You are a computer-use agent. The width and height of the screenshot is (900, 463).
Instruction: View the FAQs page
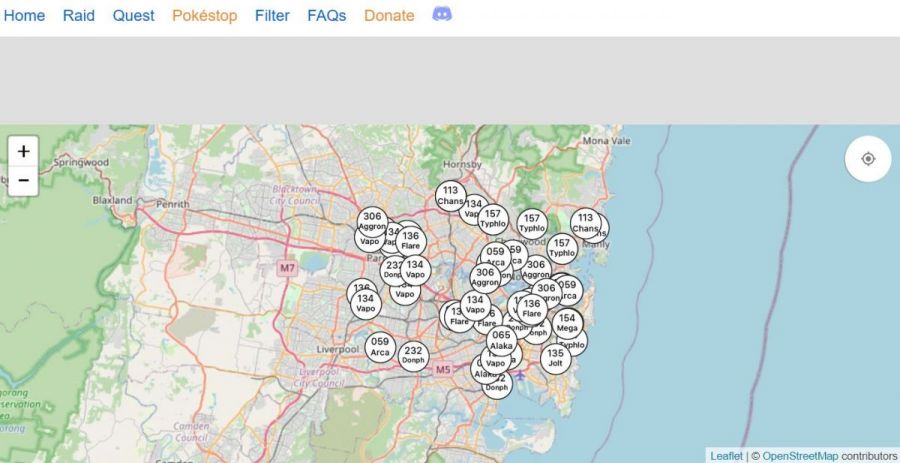tap(327, 15)
